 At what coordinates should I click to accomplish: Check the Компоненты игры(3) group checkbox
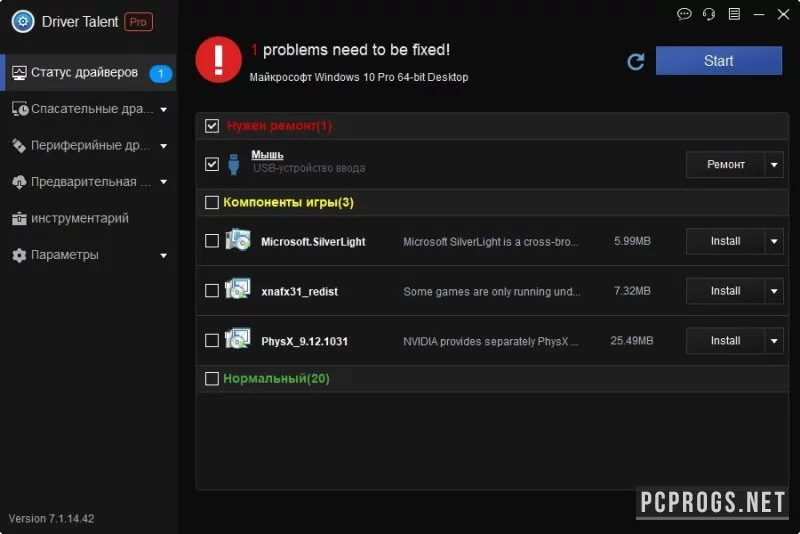pyautogui.click(x=212, y=202)
